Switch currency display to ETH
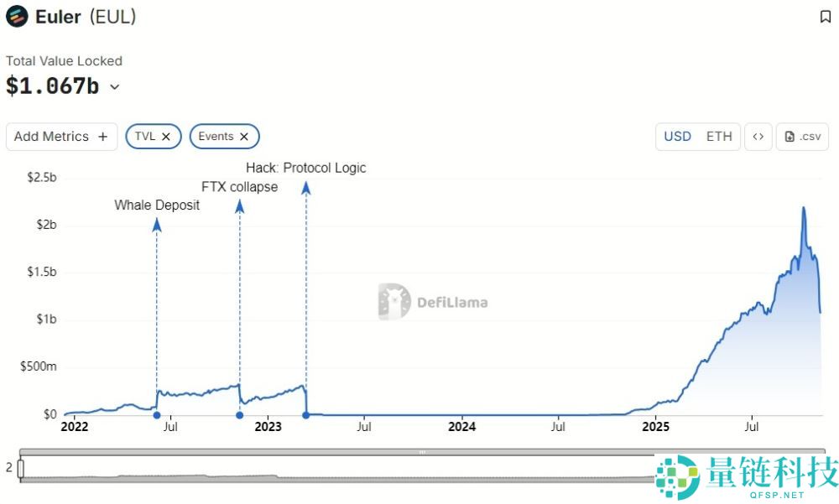Image resolution: width=839 pixels, height=504 pixels. 719,136
